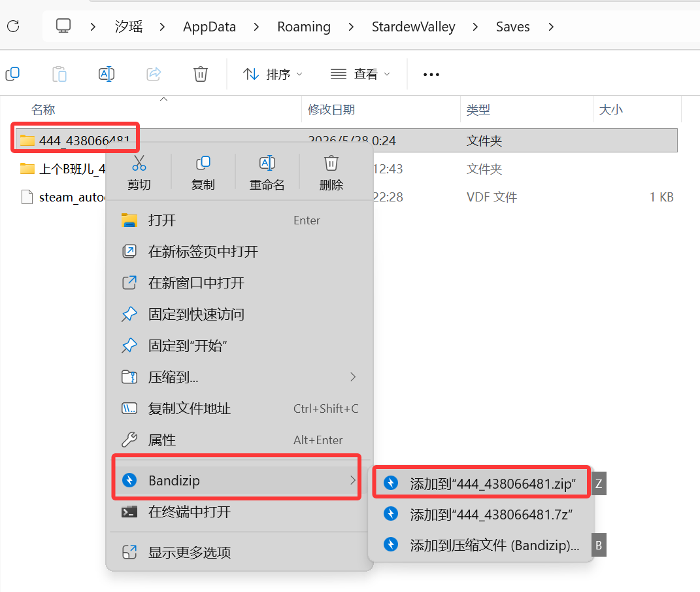
Task: Open 属性 properties entry
Action: tap(239, 440)
